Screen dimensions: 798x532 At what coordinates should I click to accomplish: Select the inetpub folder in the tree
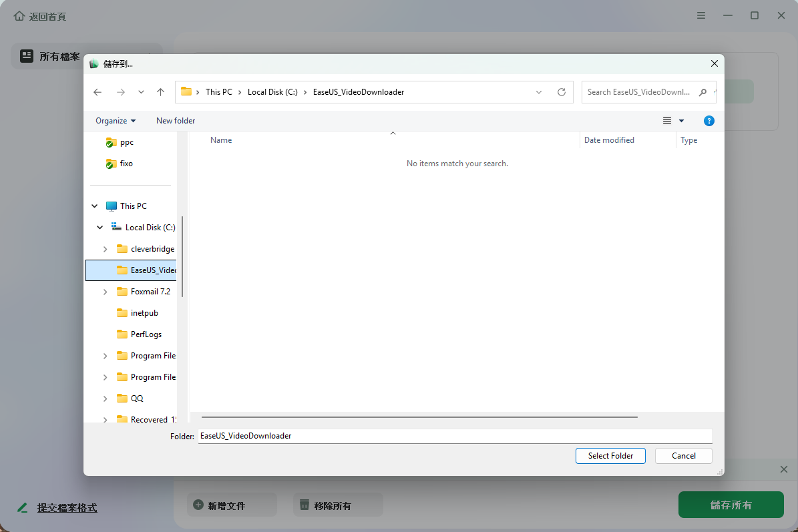click(144, 313)
